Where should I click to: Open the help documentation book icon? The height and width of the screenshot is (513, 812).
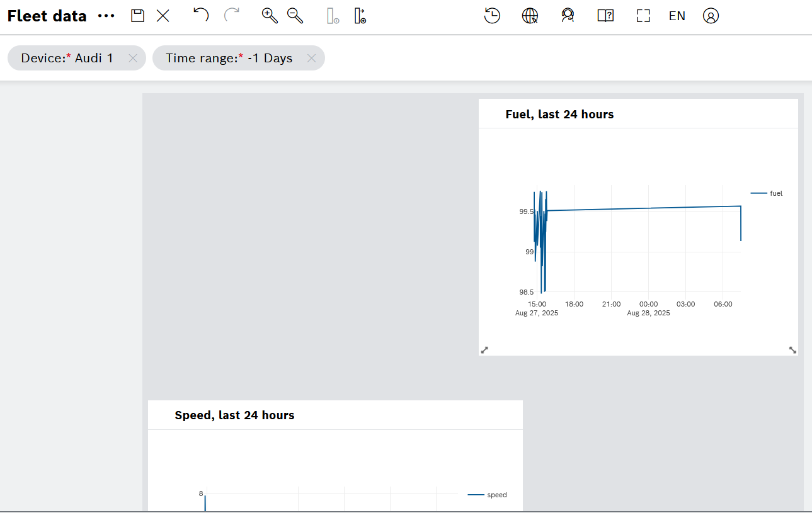pyautogui.click(x=605, y=16)
